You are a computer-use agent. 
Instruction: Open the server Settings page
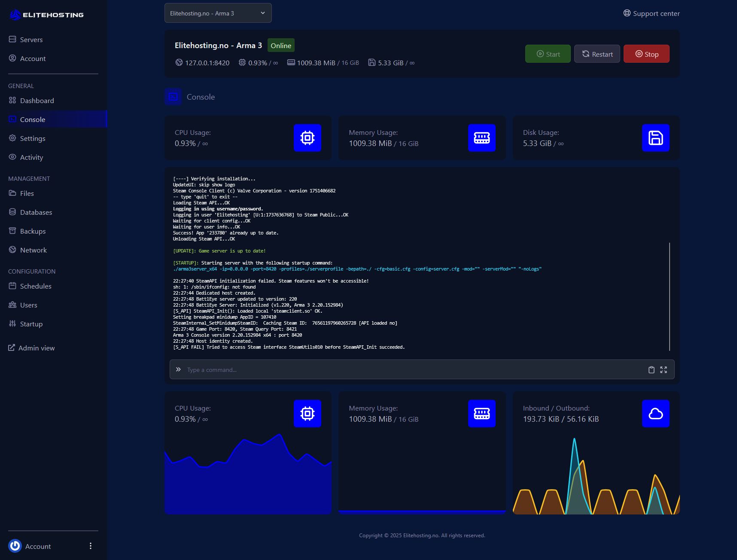[x=33, y=138]
